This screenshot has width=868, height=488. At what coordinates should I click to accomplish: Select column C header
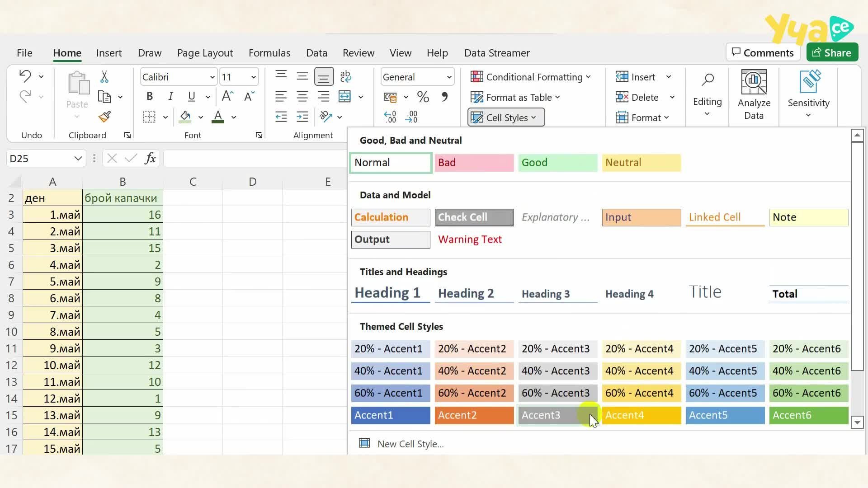pyautogui.click(x=193, y=182)
